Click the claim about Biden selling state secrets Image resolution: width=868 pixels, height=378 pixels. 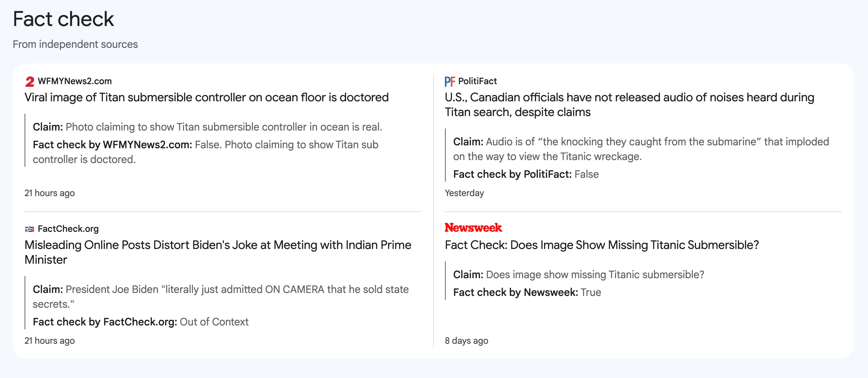tap(221, 297)
